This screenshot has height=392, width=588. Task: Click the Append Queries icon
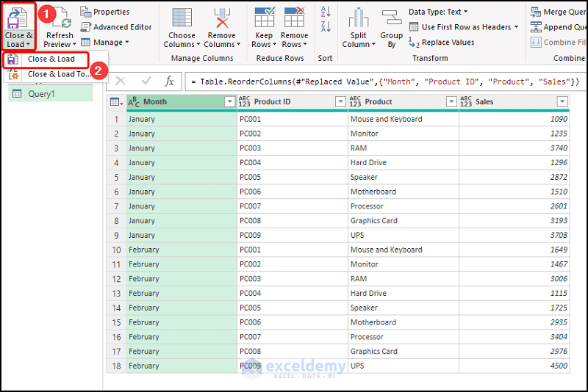coord(536,27)
